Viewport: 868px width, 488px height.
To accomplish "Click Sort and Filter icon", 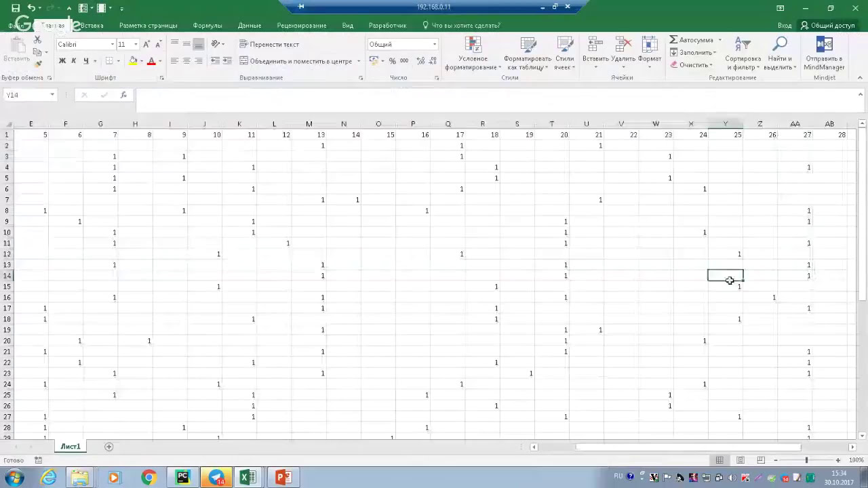I will click(743, 45).
